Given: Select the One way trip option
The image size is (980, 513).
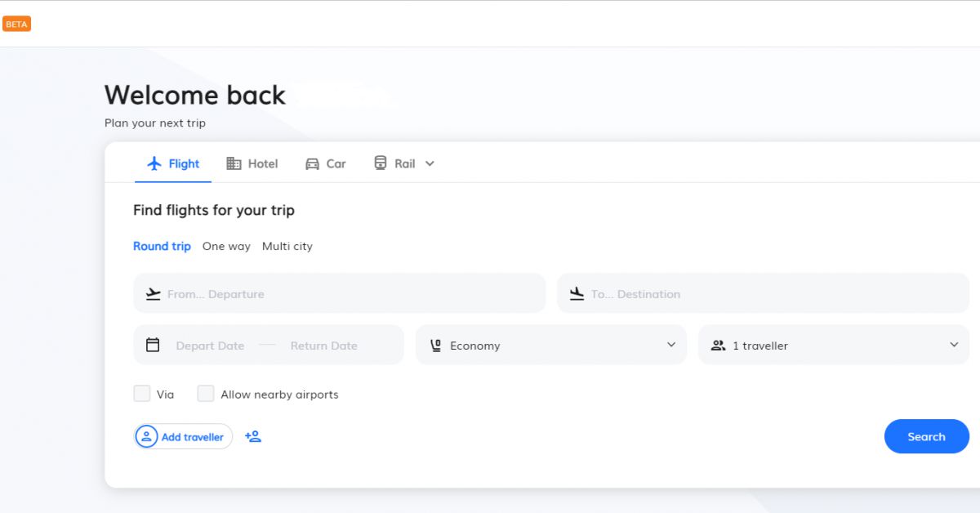Looking at the screenshot, I should pos(226,246).
